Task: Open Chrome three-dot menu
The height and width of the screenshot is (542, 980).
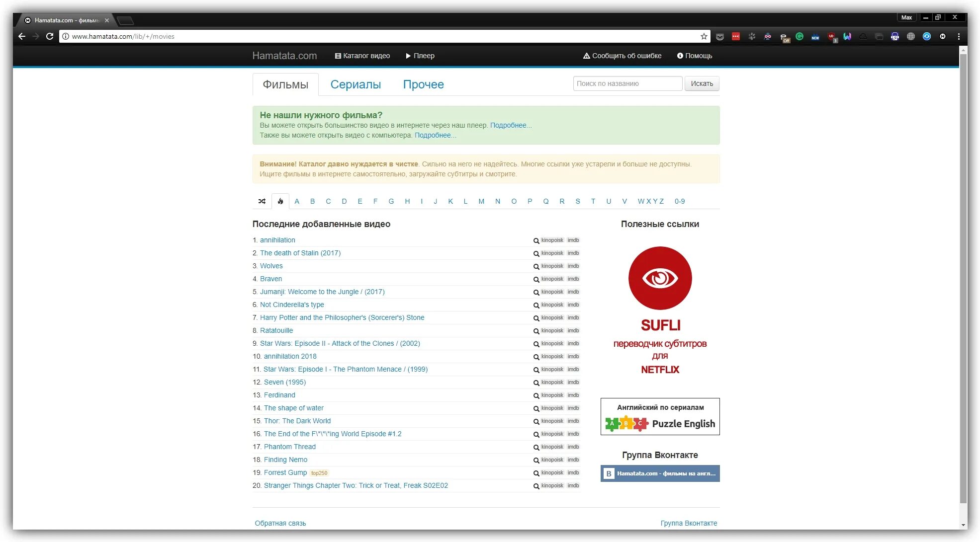Action: [x=959, y=36]
